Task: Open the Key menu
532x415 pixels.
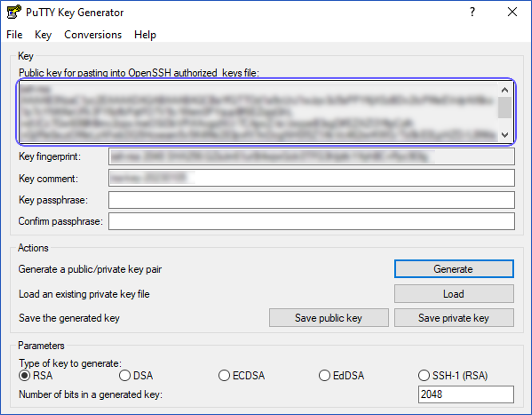Action: 43,35
